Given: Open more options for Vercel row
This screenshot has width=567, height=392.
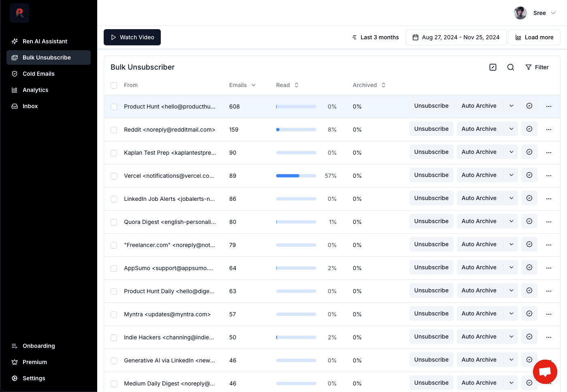Looking at the screenshot, I should 549,175.
